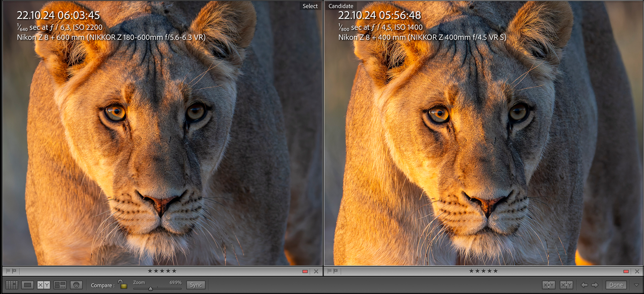Set first star rating on Select photo
644x294 pixels.
(150, 271)
